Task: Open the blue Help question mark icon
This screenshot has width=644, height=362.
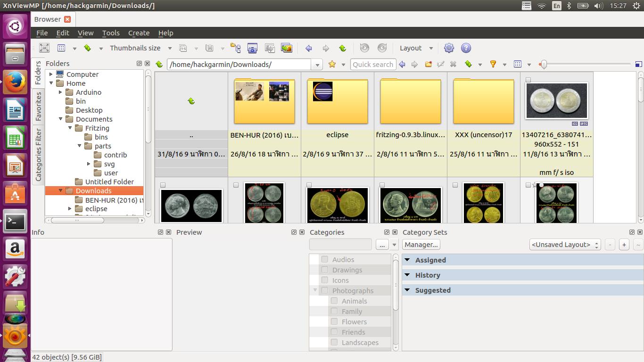Action: pos(466,48)
